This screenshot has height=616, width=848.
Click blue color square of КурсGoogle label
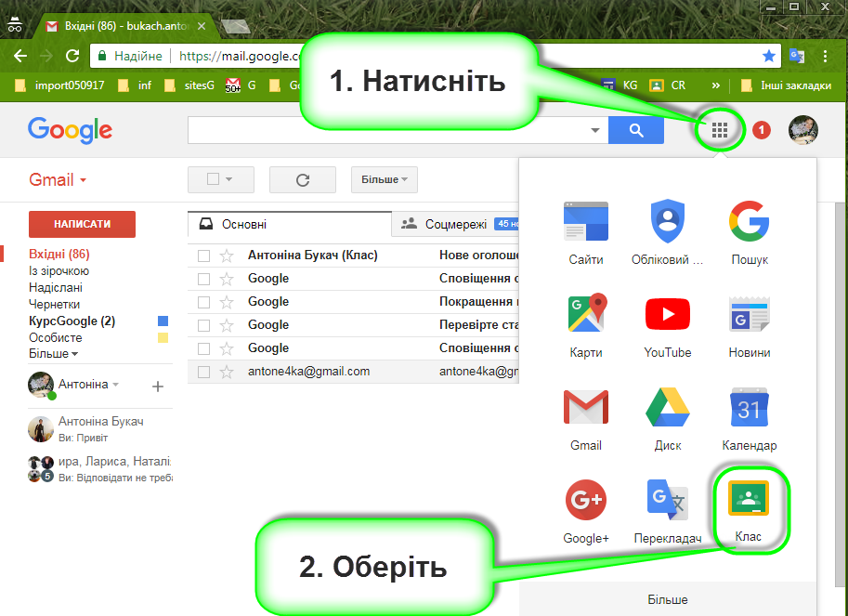tap(163, 321)
